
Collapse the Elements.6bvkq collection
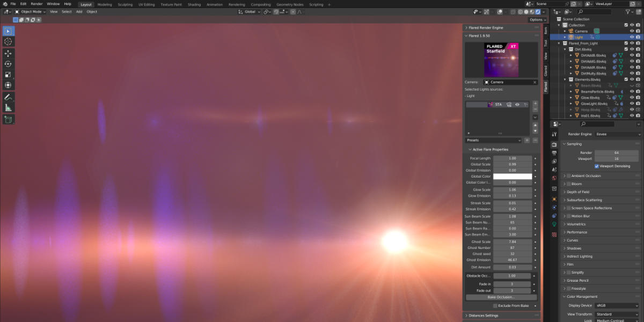(565, 79)
